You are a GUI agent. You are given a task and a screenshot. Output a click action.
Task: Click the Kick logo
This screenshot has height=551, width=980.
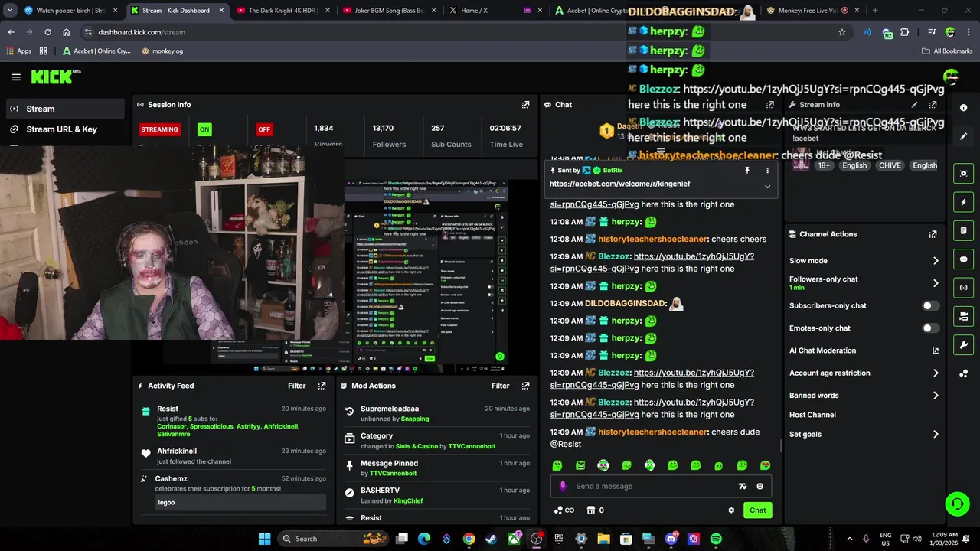pos(55,77)
